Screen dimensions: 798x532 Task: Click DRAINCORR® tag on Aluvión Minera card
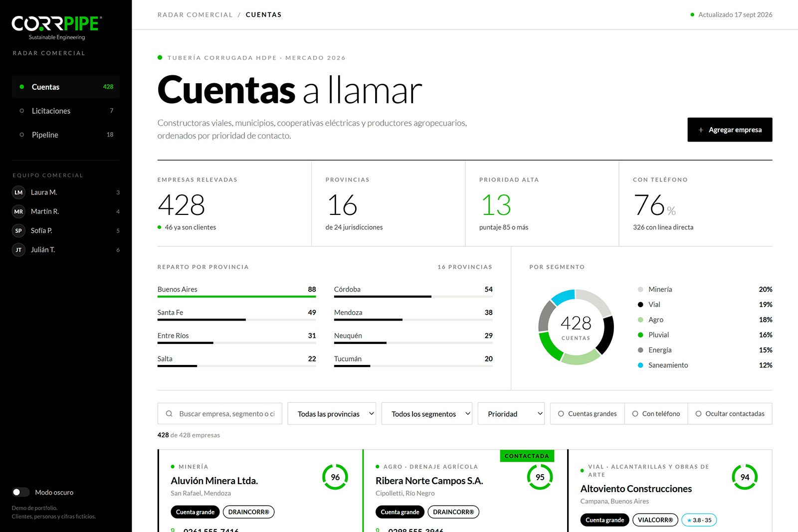(x=248, y=512)
